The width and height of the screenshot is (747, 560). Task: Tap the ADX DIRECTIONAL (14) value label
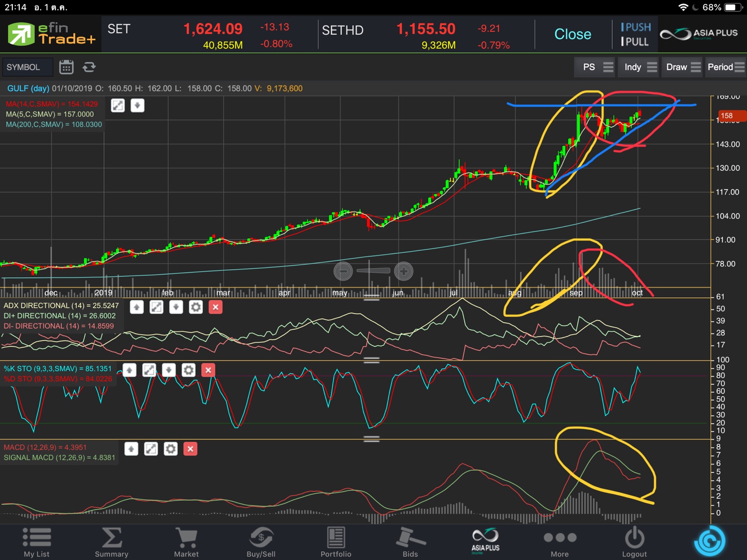coord(61,306)
